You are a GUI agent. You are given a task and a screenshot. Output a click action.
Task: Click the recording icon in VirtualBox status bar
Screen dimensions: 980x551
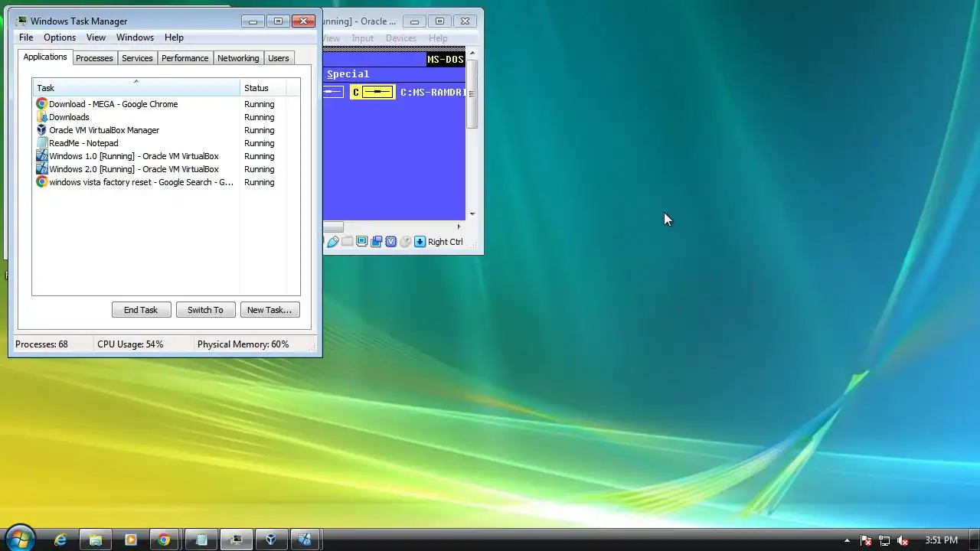pos(377,242)
